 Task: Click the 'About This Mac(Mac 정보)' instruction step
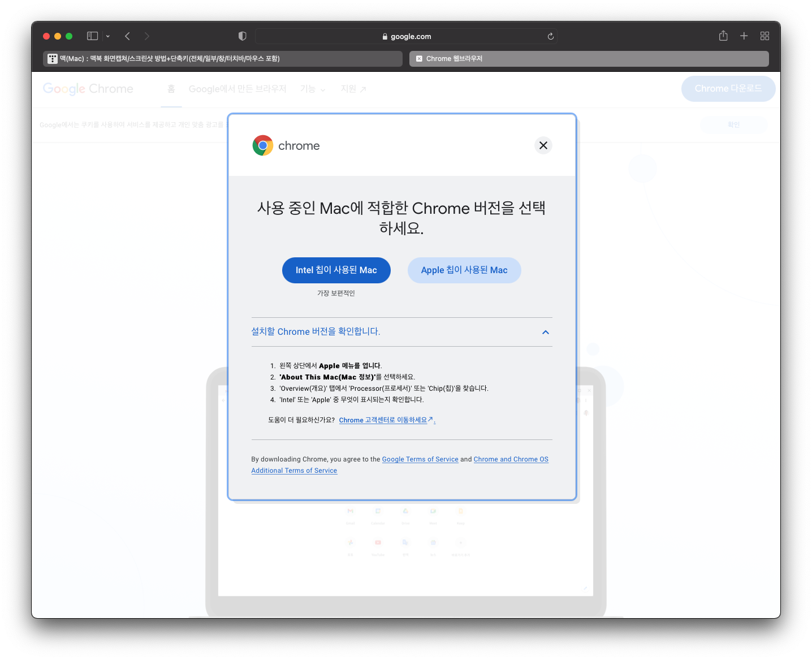pos(347,377)
